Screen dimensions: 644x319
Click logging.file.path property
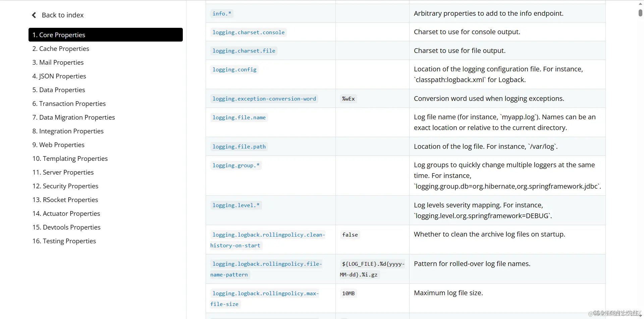pos(239,146)
